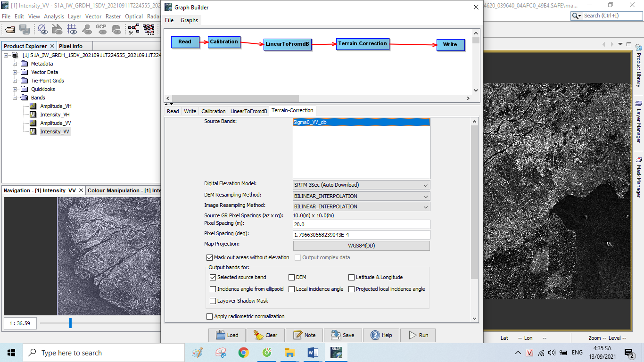The width and height of the screenshot is (644, 362).
Task: Expand the Quicklooks tree node
Action: [x=15, y=89]
